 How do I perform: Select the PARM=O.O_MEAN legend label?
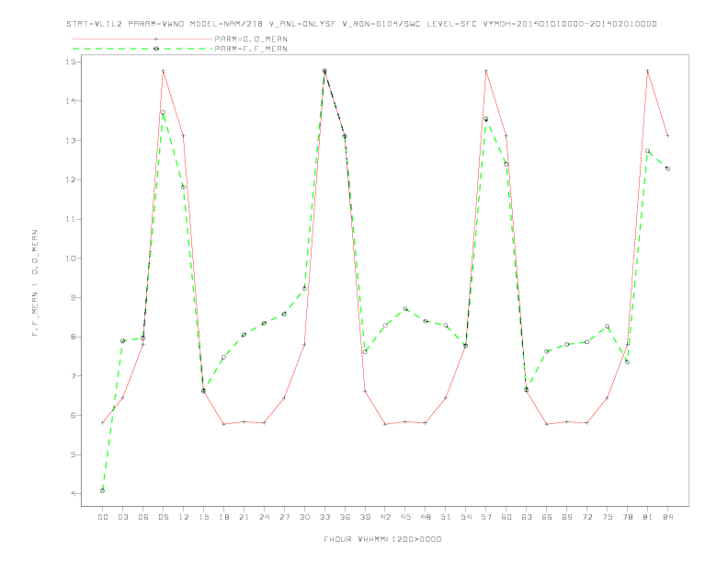tap(251, 39)
